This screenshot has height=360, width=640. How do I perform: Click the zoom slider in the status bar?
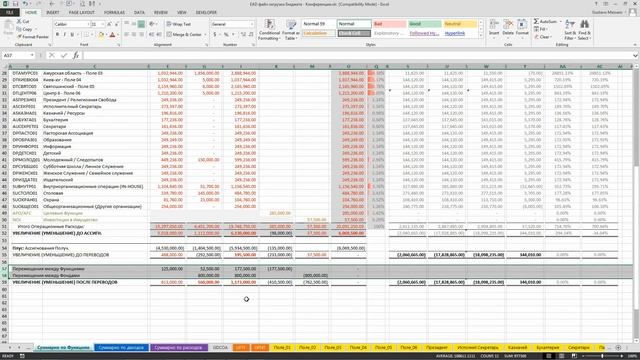(602, 356)
